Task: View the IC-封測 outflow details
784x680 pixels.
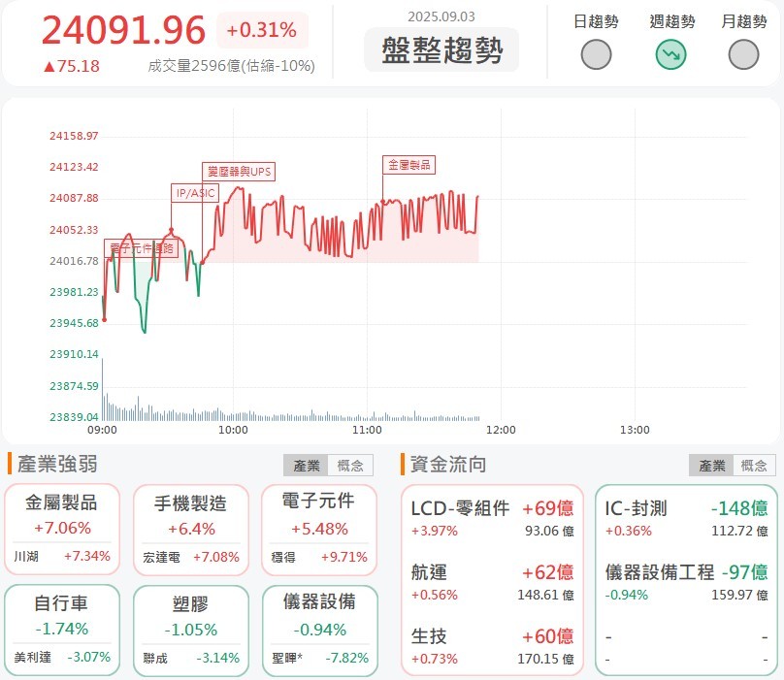Action: point(636,505)
